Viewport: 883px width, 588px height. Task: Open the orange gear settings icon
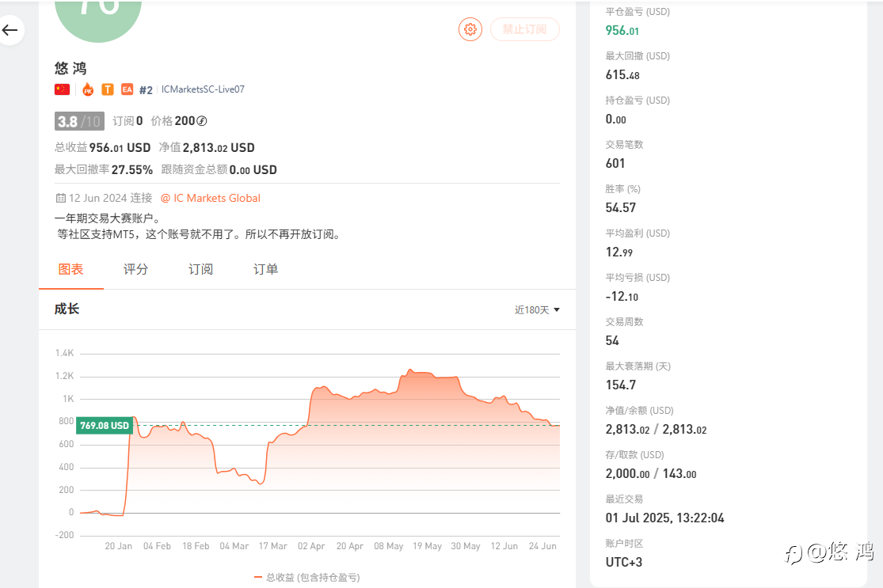tap(470, 29)
